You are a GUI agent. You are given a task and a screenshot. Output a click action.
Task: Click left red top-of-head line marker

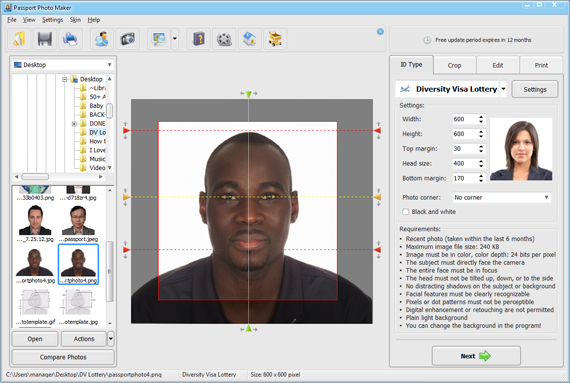[126, 130]
